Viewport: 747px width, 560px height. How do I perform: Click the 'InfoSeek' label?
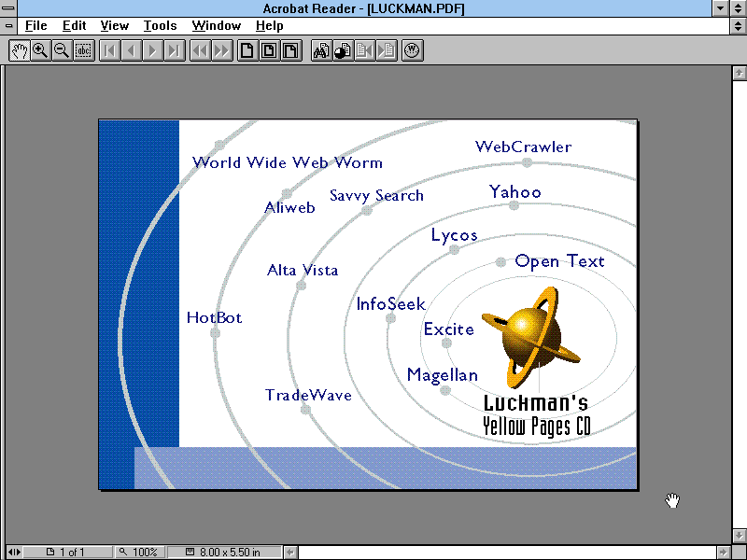point(390,304)
